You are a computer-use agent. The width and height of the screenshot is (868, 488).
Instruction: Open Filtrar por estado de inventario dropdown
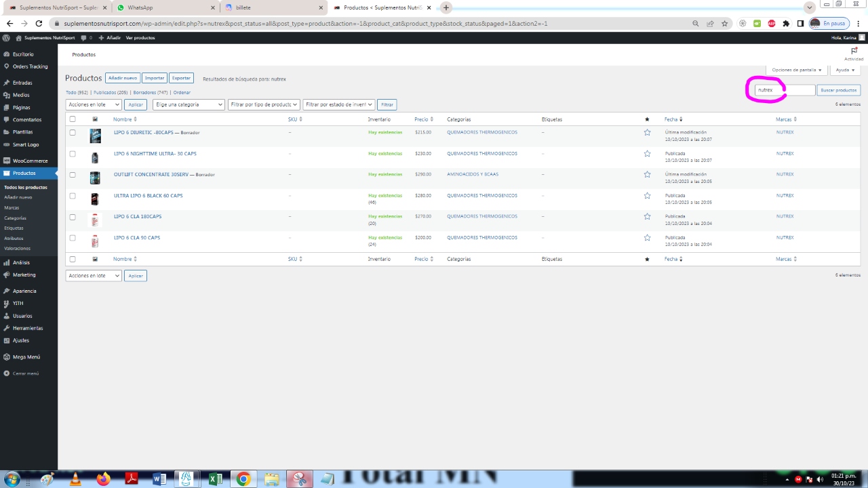coord(339,104)
